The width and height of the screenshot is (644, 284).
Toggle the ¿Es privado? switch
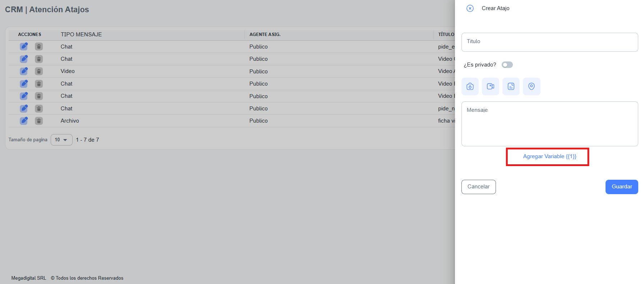pyautogui.click(x=507, y=65)
